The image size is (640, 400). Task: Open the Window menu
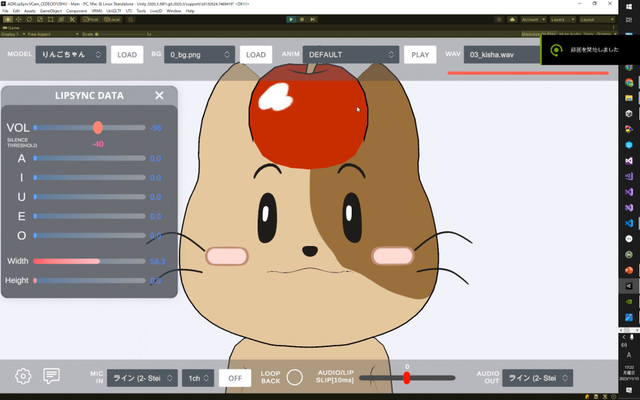tap(174, 11)
